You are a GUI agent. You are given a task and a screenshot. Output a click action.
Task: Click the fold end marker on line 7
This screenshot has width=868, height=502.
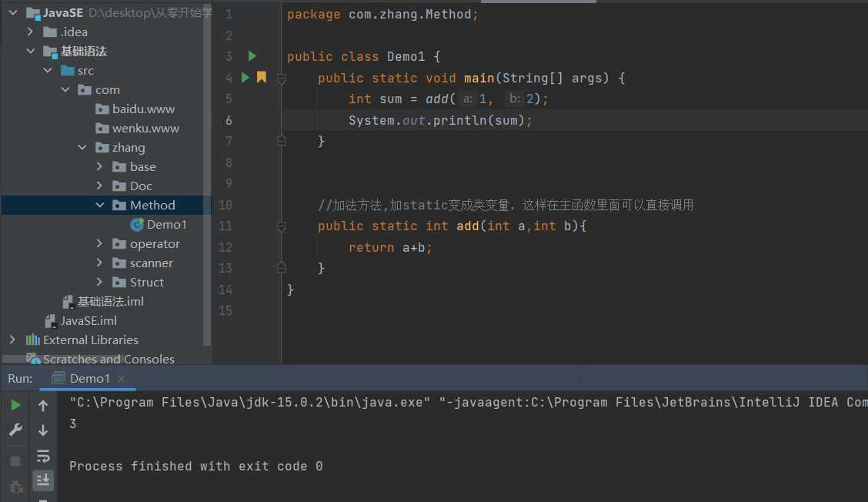pyautogui.click(x=281, y=141)
